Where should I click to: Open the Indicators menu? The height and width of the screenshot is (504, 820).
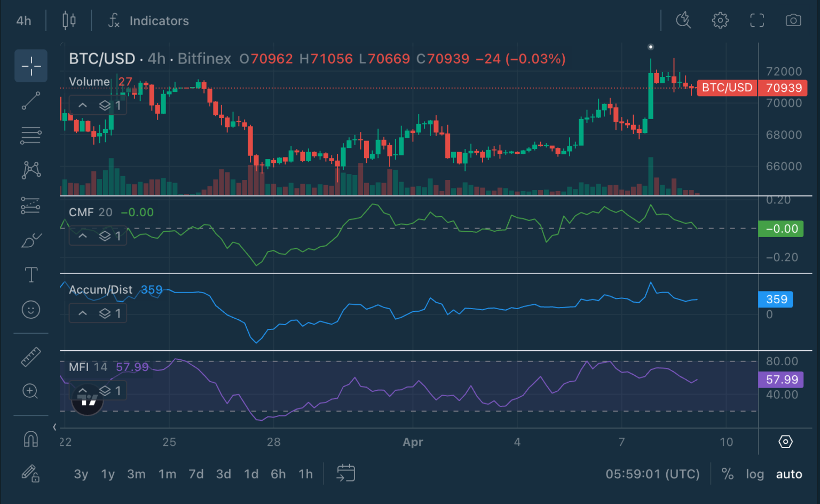point(159,20)
